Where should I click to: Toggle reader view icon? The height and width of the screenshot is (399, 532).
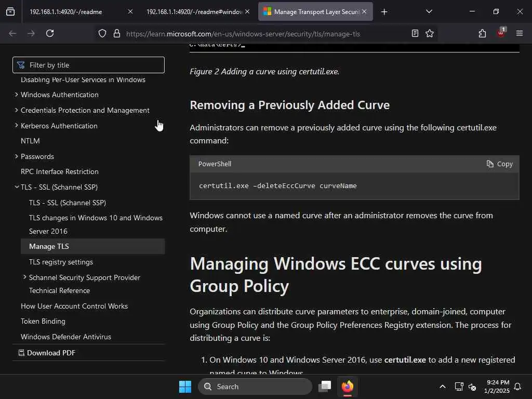coord(415,33)
